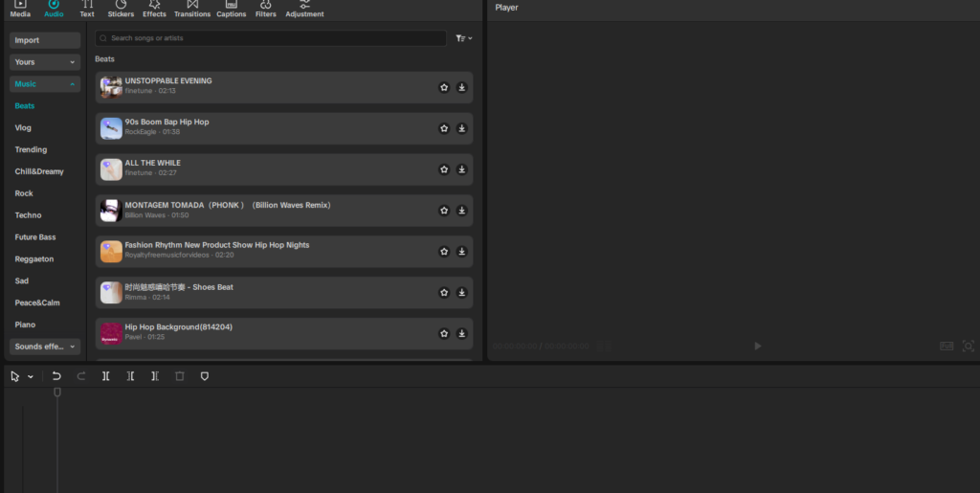
Task: Favorite the 90s Boom Bap Hip Hop track
Action: (x=444, y=128)
